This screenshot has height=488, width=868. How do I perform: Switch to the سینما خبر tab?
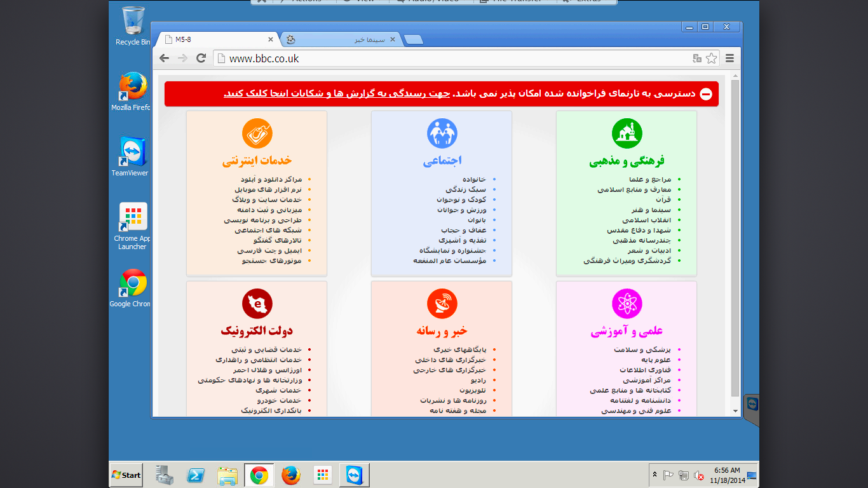pyautogui.click(x=340, y=39)
